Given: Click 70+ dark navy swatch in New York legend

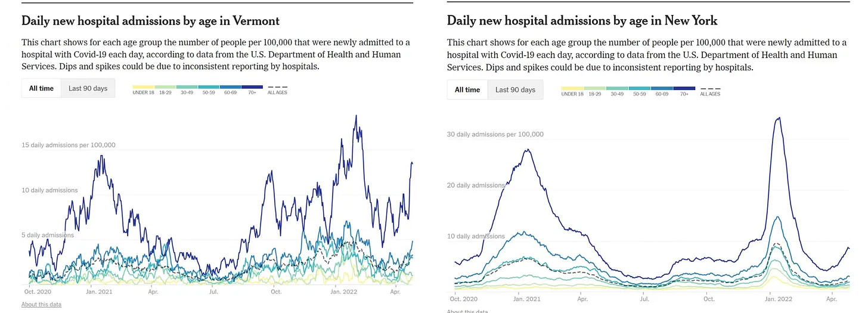Looking at the screenshot, I should 684,89.
